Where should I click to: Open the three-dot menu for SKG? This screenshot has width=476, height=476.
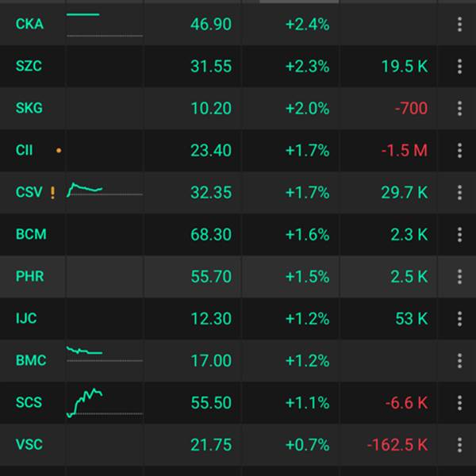coord(459,109)
